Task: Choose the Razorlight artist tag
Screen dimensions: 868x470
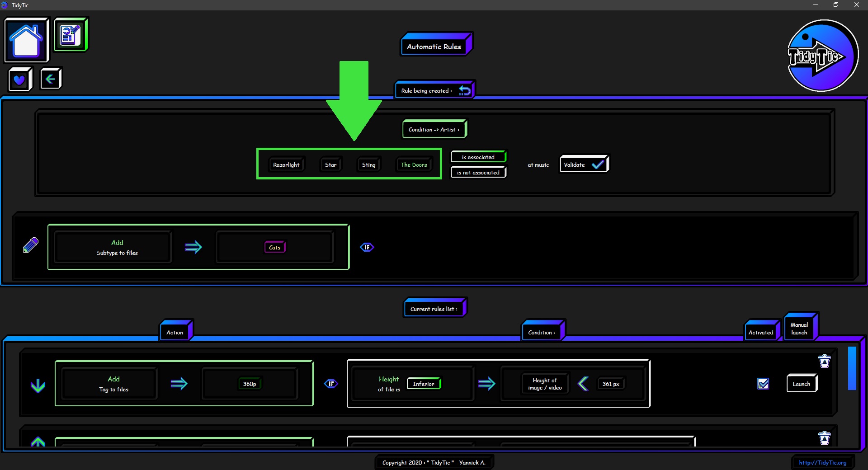Action: pos(286,164)
